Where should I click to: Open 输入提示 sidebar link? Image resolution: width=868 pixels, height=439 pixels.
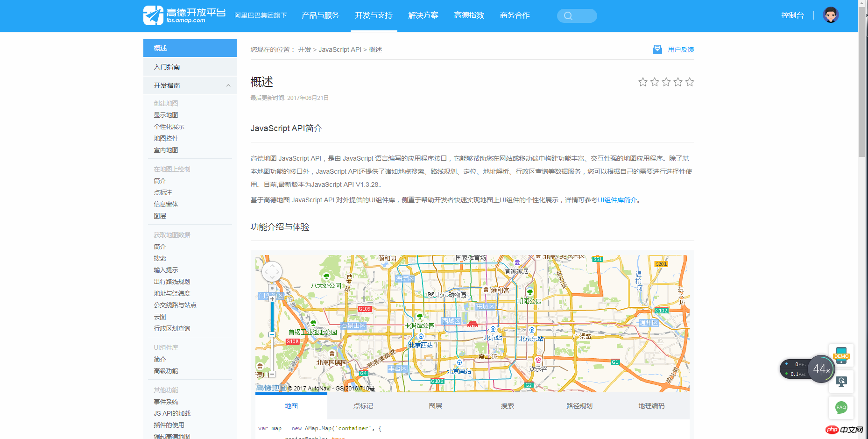click(x=166, y=270)
